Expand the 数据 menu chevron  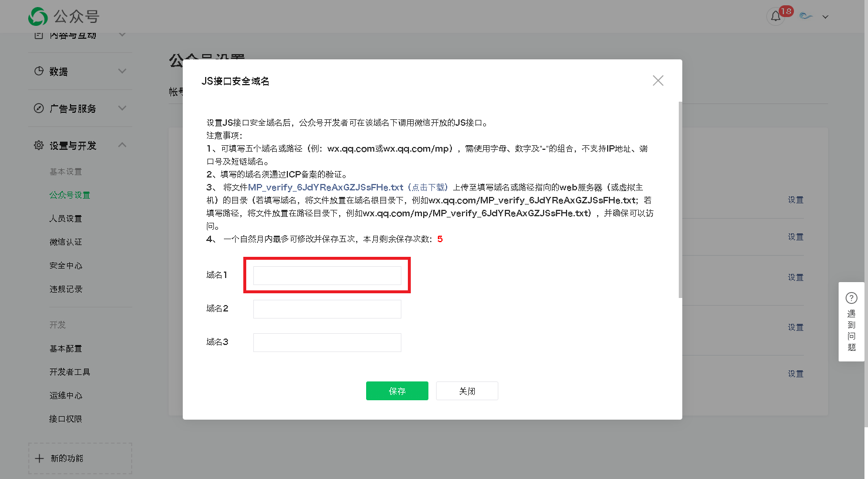[x=122, y=71]
